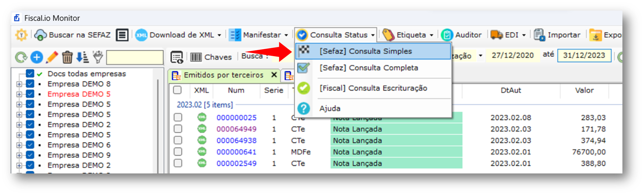Click the scheduled list icon left of Chaves

pos(177,57)
